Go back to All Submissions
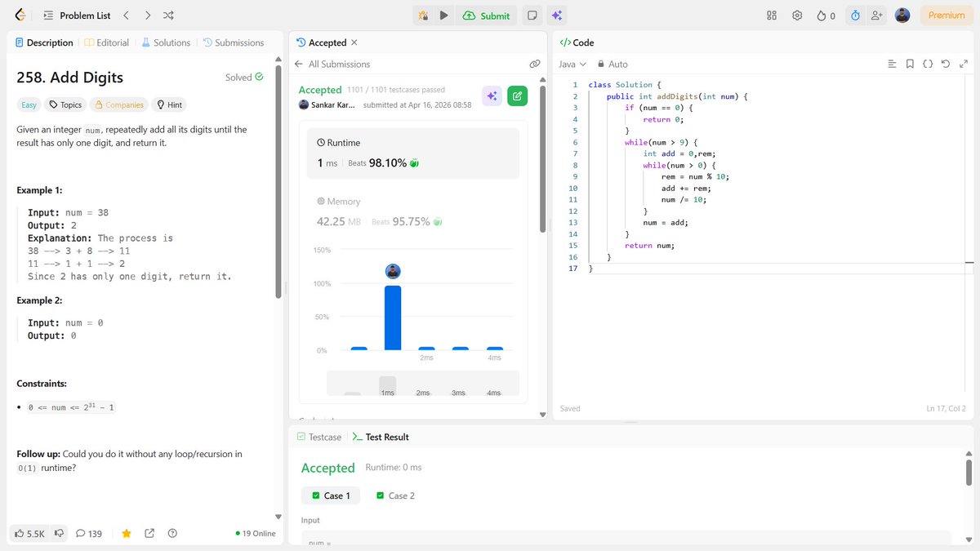Viewport: 980px width, 551px height. pos(332,64)
